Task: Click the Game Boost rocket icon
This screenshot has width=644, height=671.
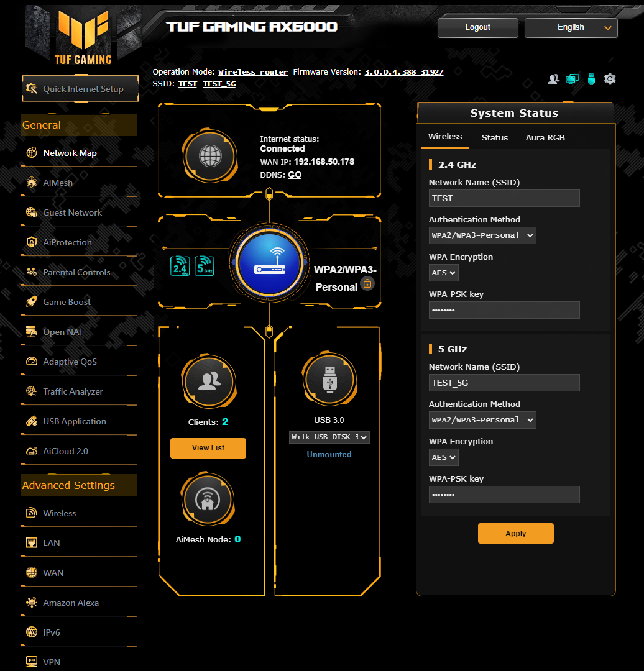Action: click(32, 302)
